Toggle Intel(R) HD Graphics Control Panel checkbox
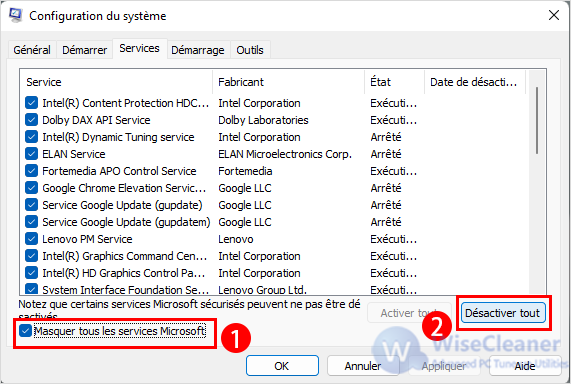This screenshot has width=571, height=384. point(31,273)
